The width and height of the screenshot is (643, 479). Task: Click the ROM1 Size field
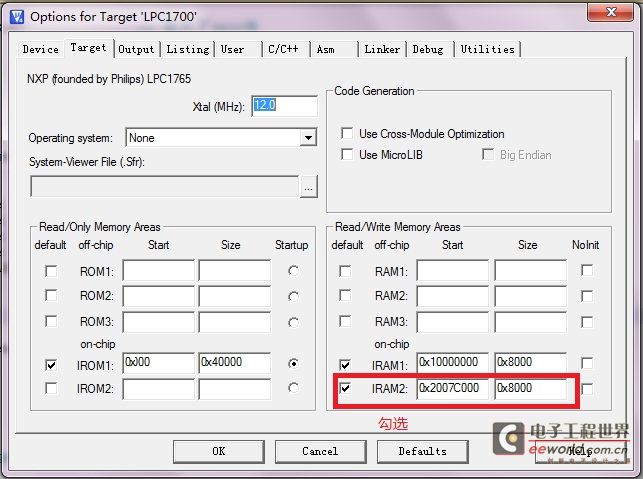click(x=235, y=270)
